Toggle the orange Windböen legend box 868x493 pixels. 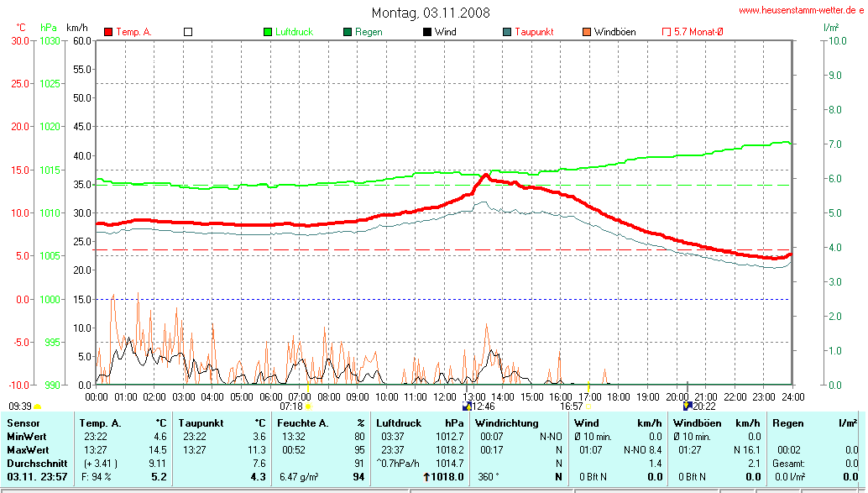(586, 32)
